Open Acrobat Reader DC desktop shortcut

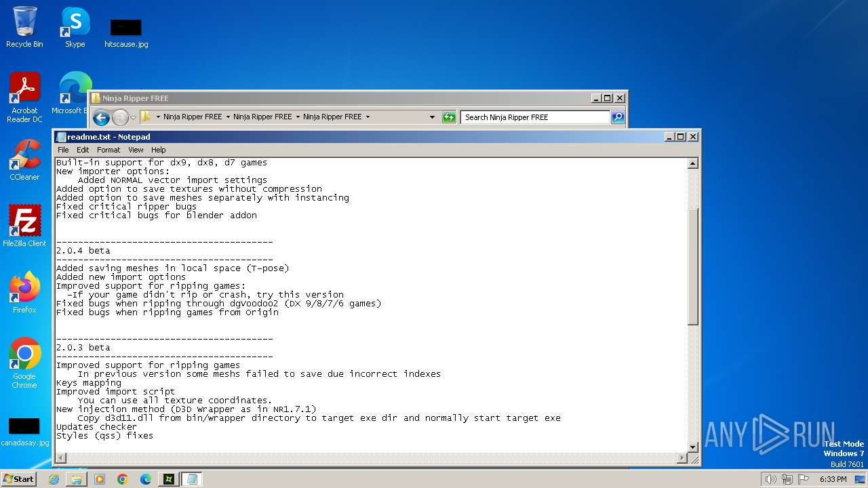coord(24,98)
